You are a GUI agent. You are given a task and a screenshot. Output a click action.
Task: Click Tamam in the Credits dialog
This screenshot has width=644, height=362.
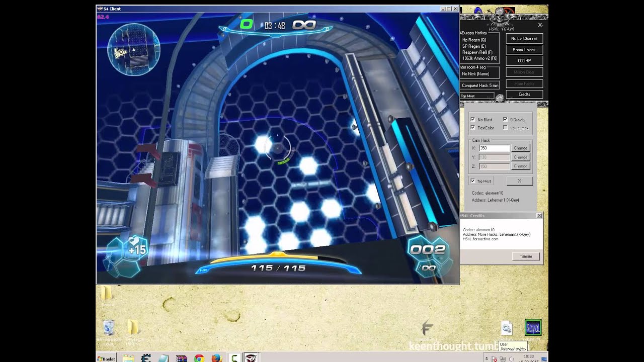point(526,256)
